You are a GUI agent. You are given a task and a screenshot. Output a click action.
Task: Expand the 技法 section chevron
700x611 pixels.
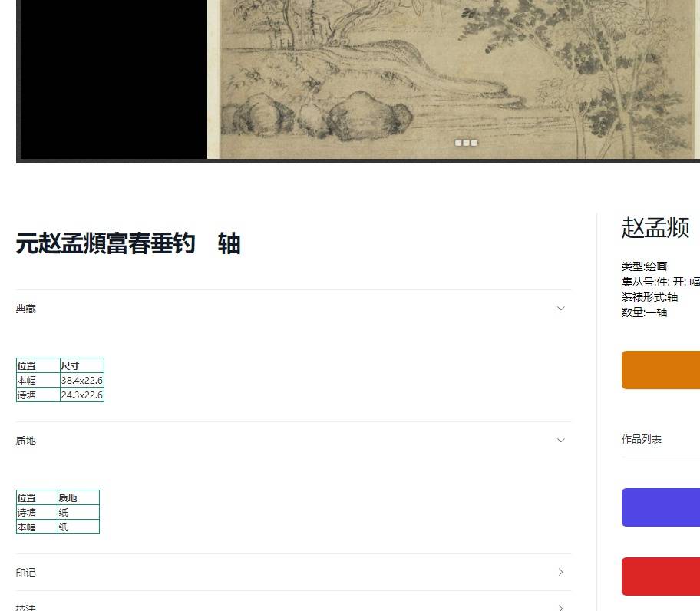[561, 607]
